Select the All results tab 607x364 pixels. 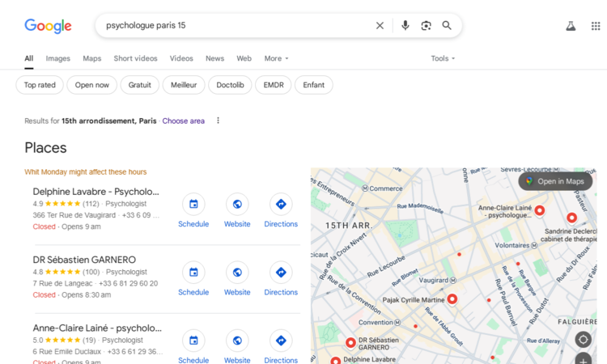28,58
